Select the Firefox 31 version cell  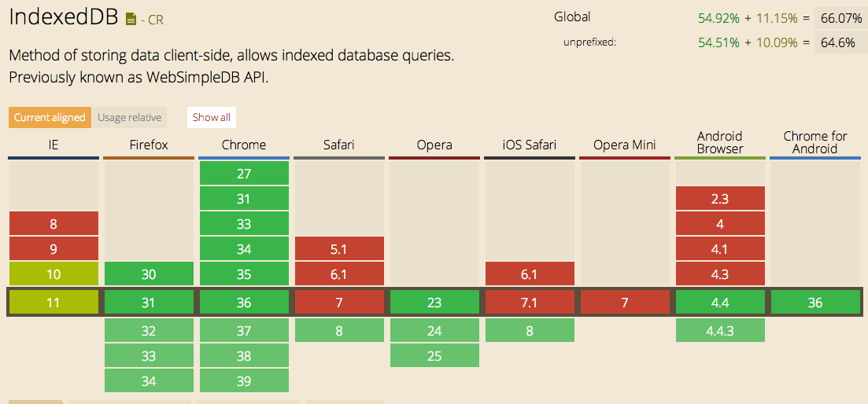pyautogui.click(x=149, y=303)
